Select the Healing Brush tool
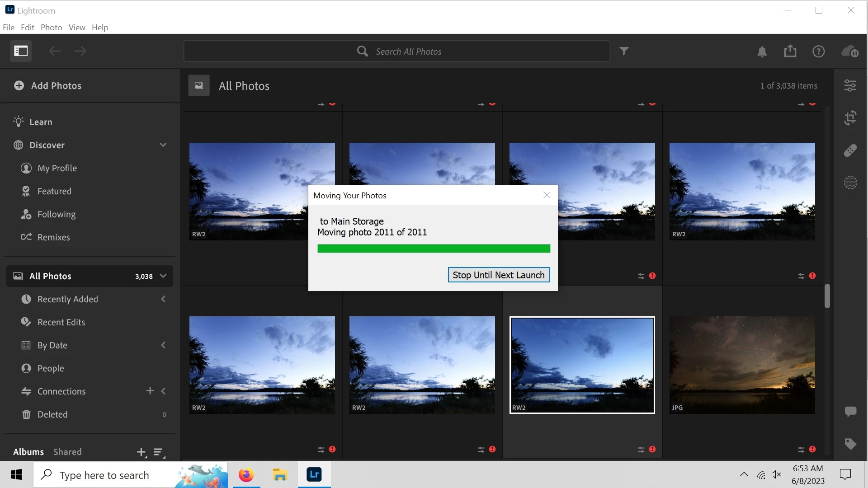Image resolution: width=868 pixels, height=488 pixels. coord(850,150)
